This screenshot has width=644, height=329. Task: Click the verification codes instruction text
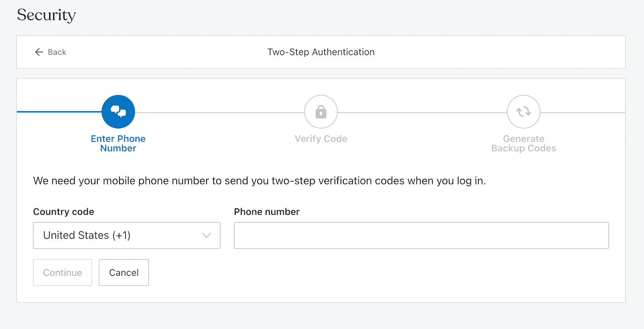pyautogui.click(x=260, y=181)
